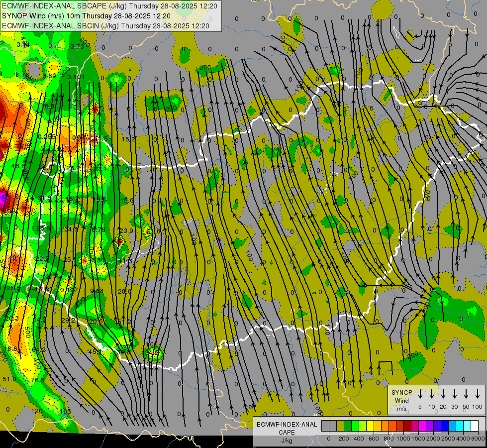487x448 pixels.
Task: Click the 23.9 value on the map
Action: tap(126, 230)
